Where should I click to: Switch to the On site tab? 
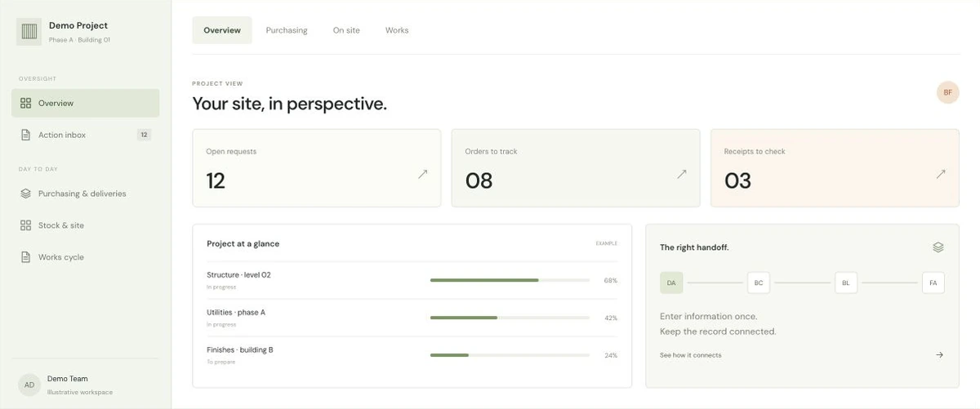point(346,30)
